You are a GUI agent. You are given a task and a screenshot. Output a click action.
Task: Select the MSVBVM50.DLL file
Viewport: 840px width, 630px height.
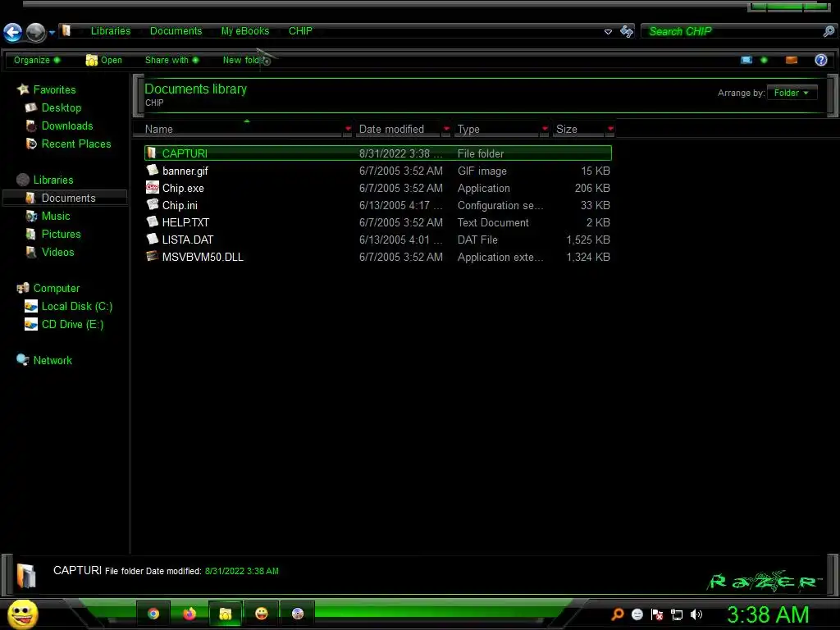coord(377,257)
